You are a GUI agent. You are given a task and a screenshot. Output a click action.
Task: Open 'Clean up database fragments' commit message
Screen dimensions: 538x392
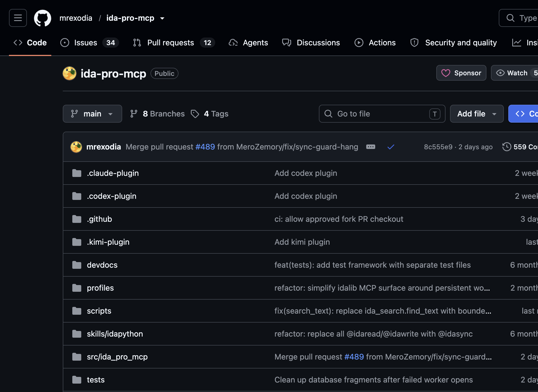point(374,380)
